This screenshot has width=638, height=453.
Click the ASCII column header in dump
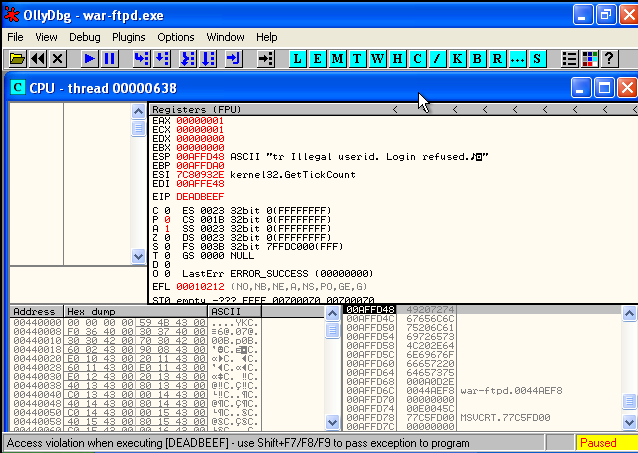pos(234,312)
